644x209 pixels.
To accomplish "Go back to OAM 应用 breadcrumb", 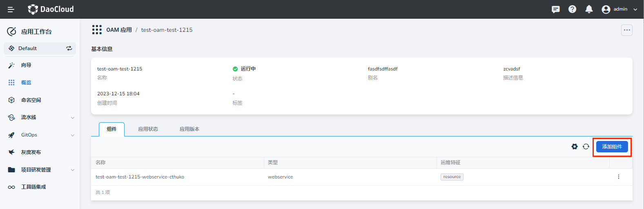I will tap(119, 30).
